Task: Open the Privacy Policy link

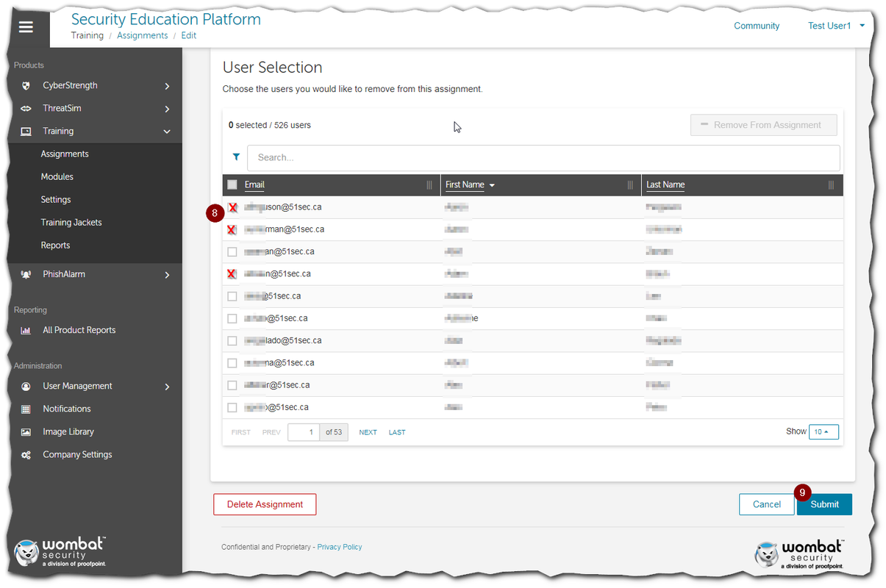Action: coord(340,547)
